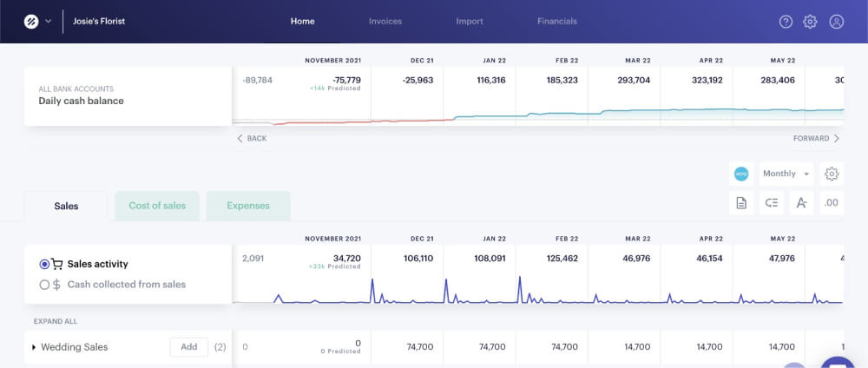This screenshot has height=368, width=868.
Task: Open the Monthly period dropdown
Action: (786, 174)
